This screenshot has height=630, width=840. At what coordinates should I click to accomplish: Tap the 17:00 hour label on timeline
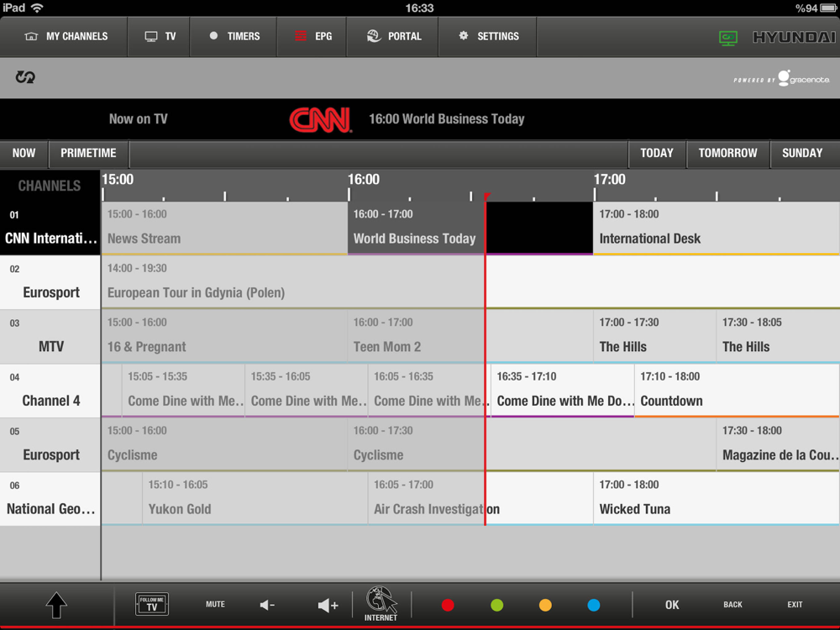(x=610, y=180)
